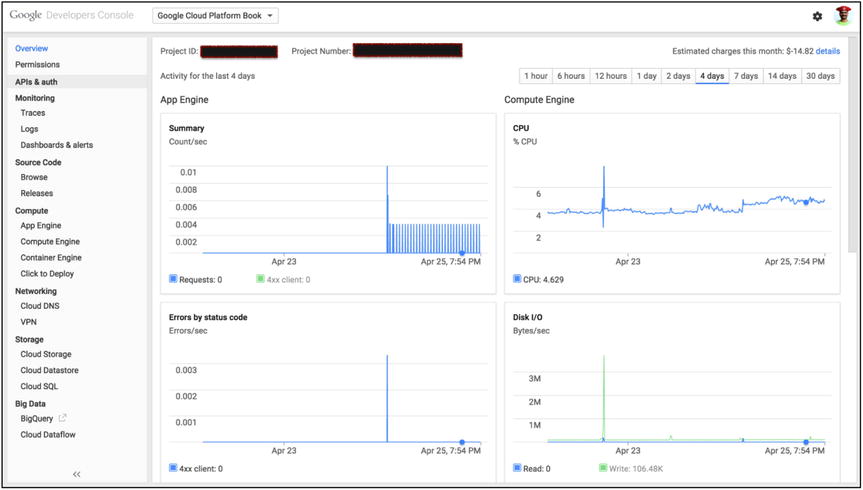
Task: Collapse the sidebar with the double-chevron
Action: [77, 474]
